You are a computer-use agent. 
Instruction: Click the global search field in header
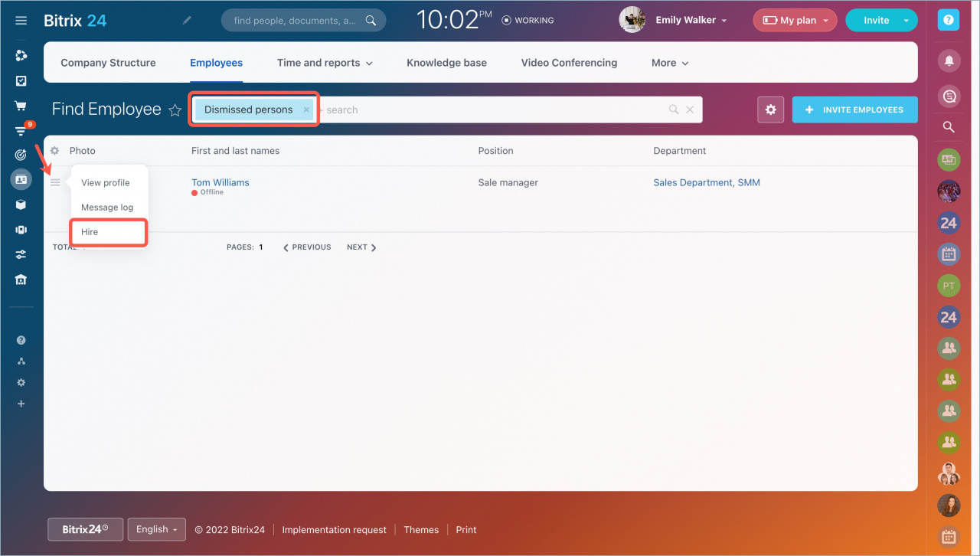coord(303,21)
